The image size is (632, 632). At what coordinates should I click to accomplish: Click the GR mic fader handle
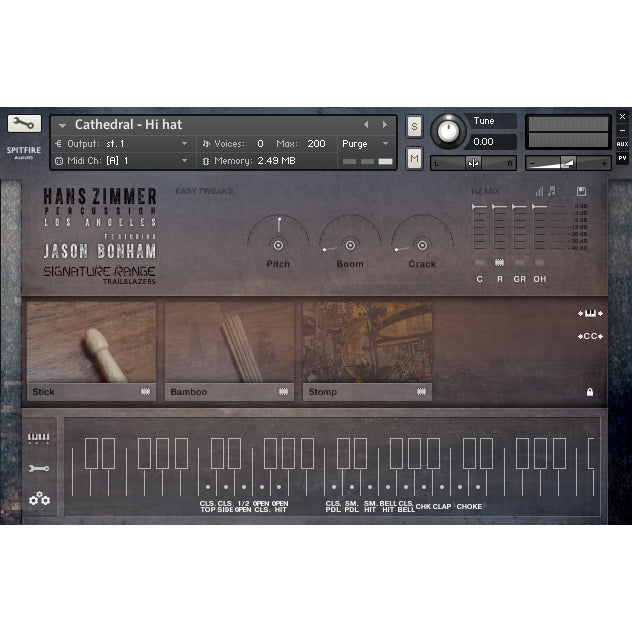519,207
